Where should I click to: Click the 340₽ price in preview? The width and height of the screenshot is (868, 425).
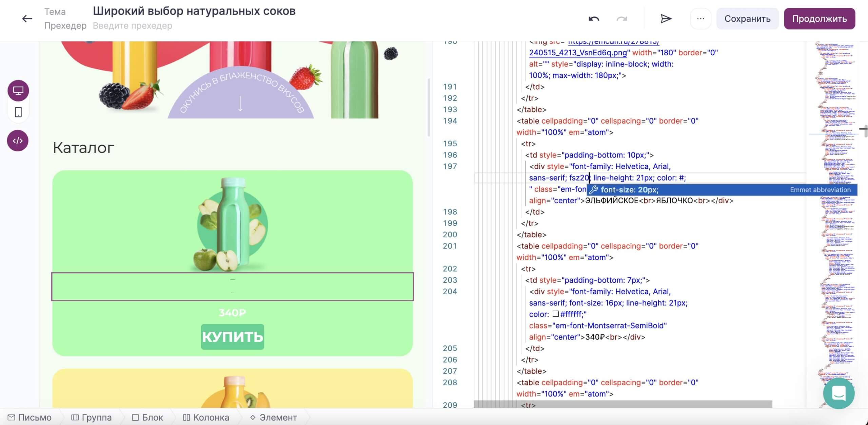[x=233, y=313]
